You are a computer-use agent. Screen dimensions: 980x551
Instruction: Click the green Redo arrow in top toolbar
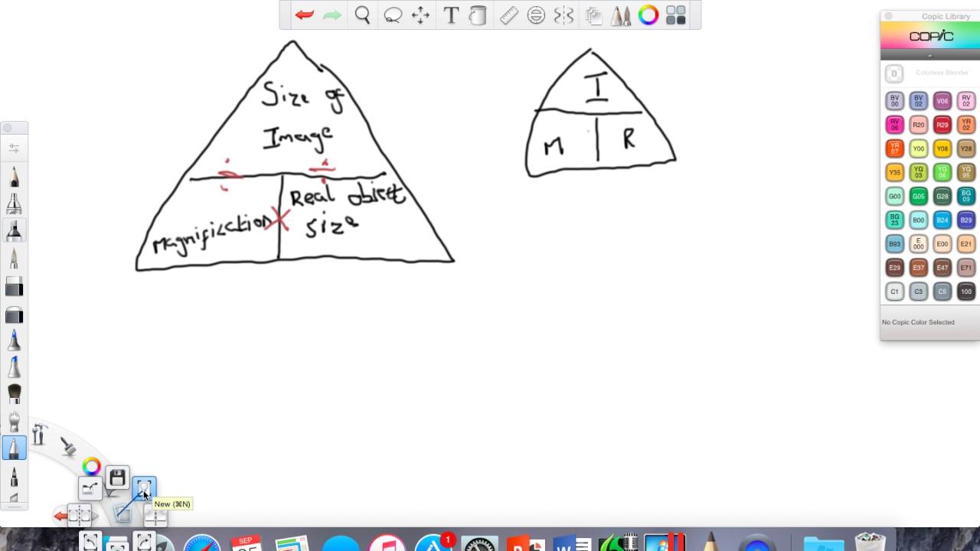pyautogui.click(x=332, y=15)
